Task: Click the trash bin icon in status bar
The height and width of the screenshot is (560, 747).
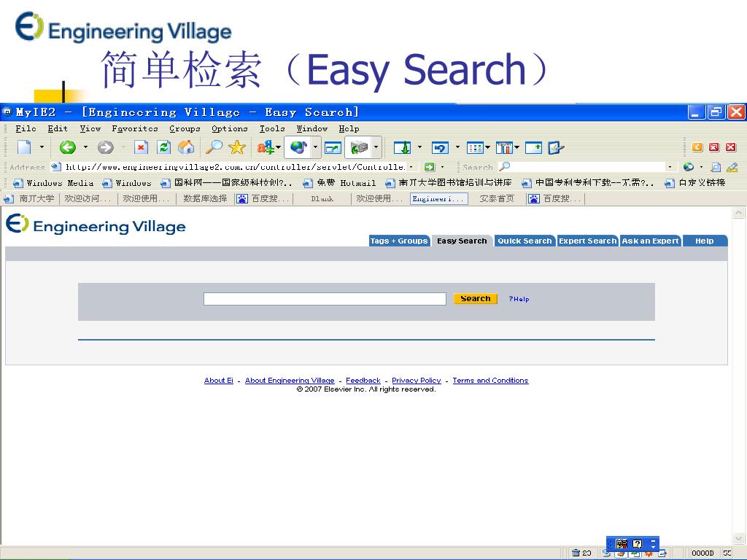Action: click(x=576, y=553)
